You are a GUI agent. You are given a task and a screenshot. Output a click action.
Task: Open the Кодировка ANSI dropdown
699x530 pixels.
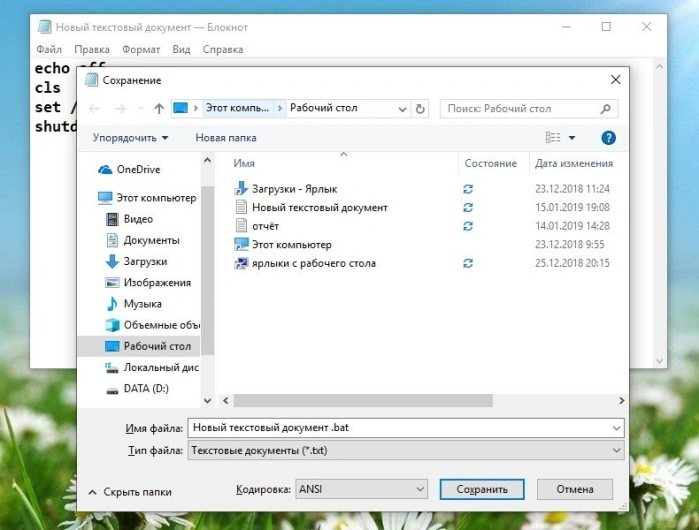click(361, 489)
